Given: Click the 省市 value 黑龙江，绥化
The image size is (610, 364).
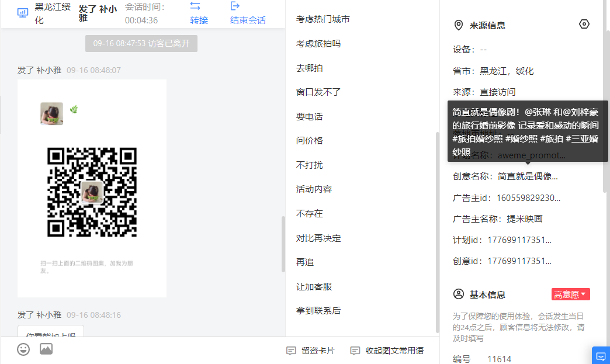Looking at the screenshot, I should click(x=507, y=71).
